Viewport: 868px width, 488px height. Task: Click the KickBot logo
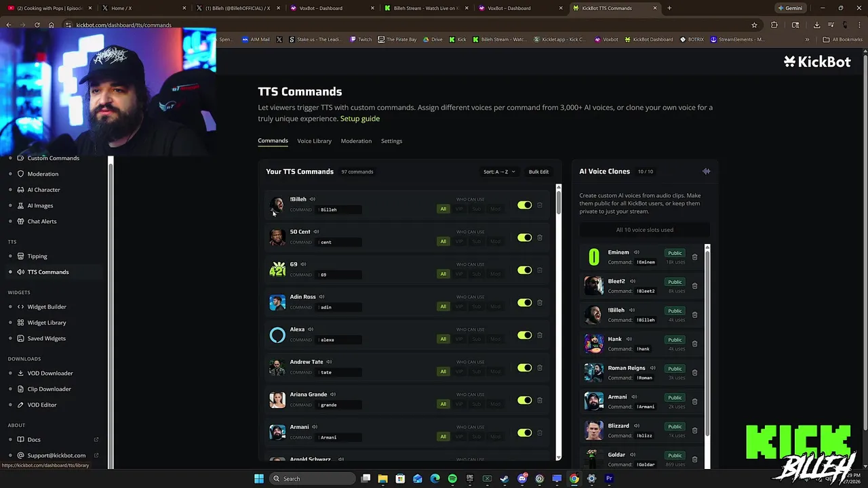[x=817, y=62]
